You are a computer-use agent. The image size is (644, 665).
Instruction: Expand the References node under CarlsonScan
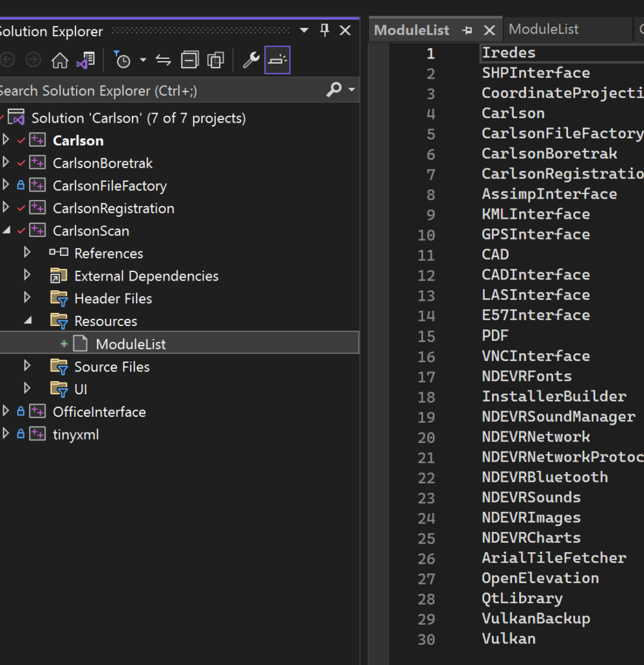point(27,253)
